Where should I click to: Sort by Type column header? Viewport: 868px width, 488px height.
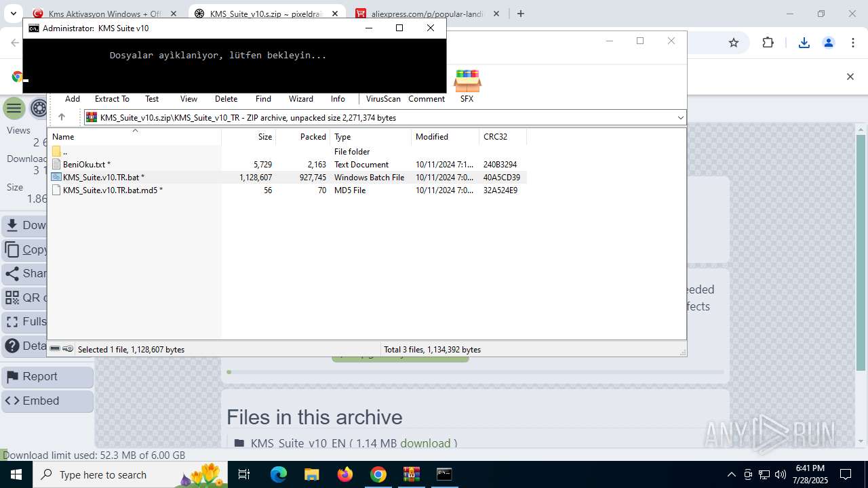pos(371,137)
